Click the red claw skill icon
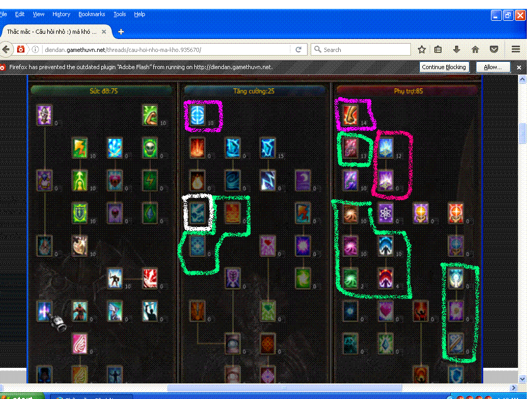This screenshot has width=532, height=399. [x=150, y=278]
